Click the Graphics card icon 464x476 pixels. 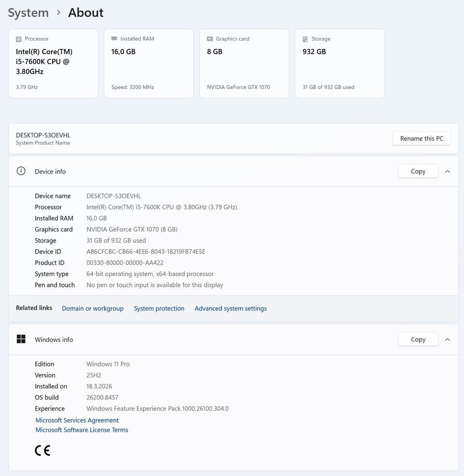point(210,39)
